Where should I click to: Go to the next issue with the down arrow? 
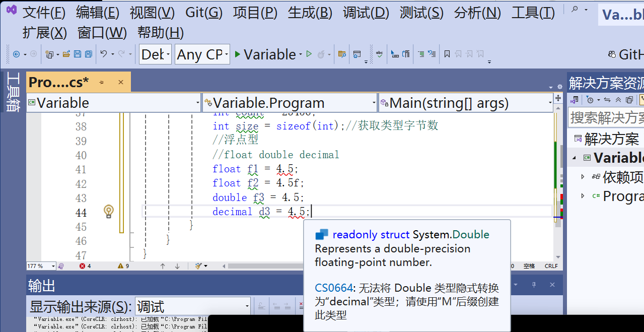click(x=177, y=266)
